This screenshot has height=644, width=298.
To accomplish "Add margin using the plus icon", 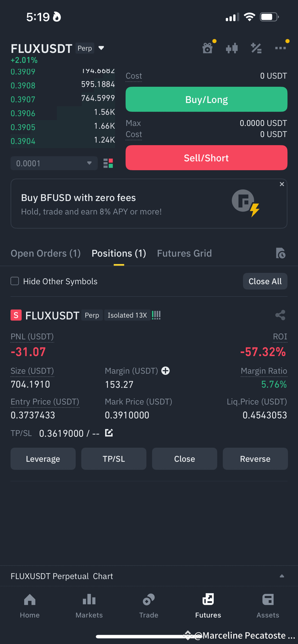I will [165, 371].
